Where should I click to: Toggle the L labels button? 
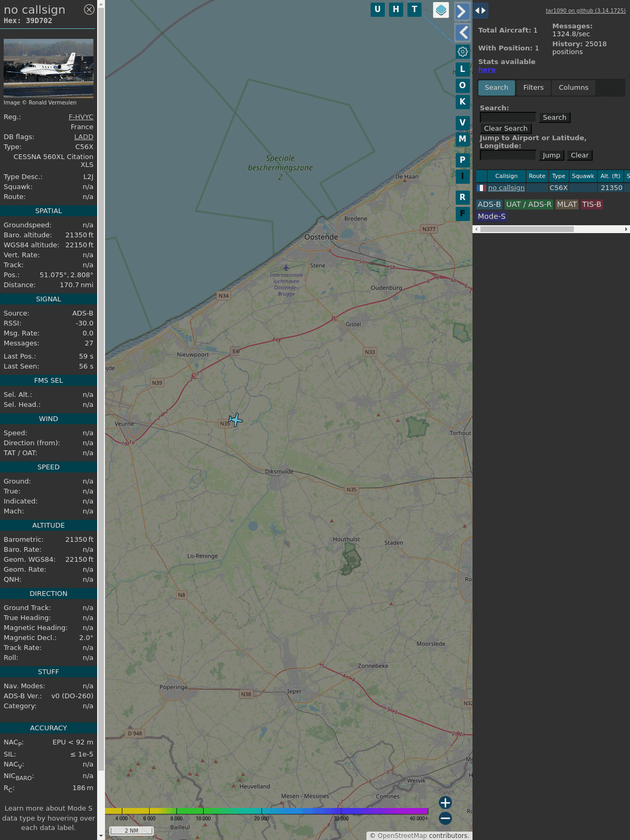click(x=463, y=69)
